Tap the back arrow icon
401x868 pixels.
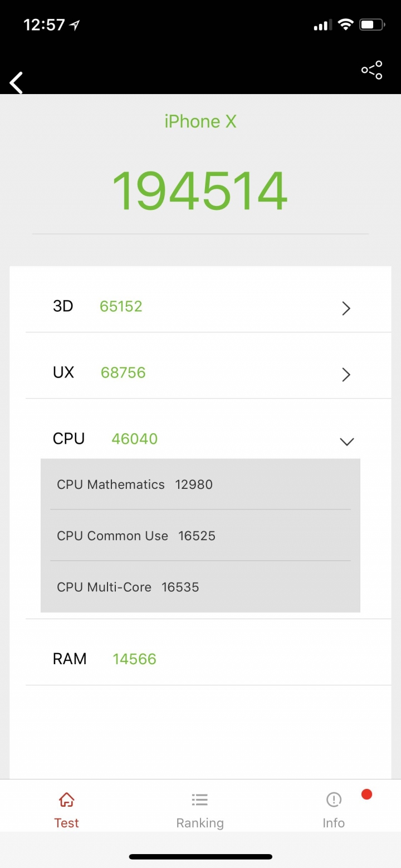pyautogui.click(x=16, y=82)
